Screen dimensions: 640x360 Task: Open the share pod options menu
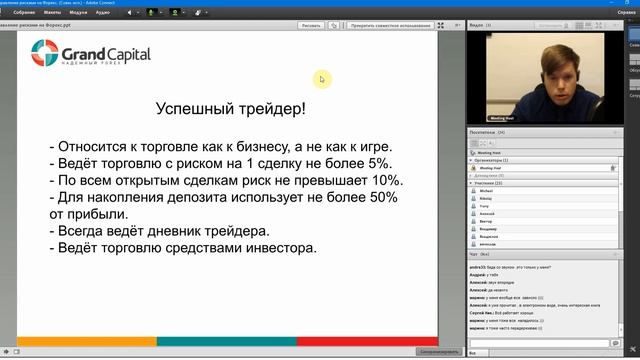pyautogui.click(x=458, y=25)
